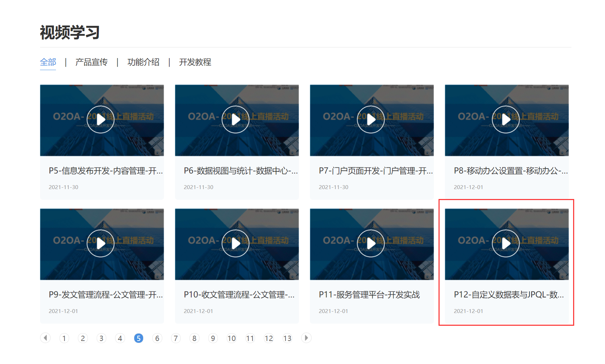Screen dimensions: 605x364
Task: Open title P6-数据视图与统计-数据中心
Action: pyautogui.click(x=241, y=171)
